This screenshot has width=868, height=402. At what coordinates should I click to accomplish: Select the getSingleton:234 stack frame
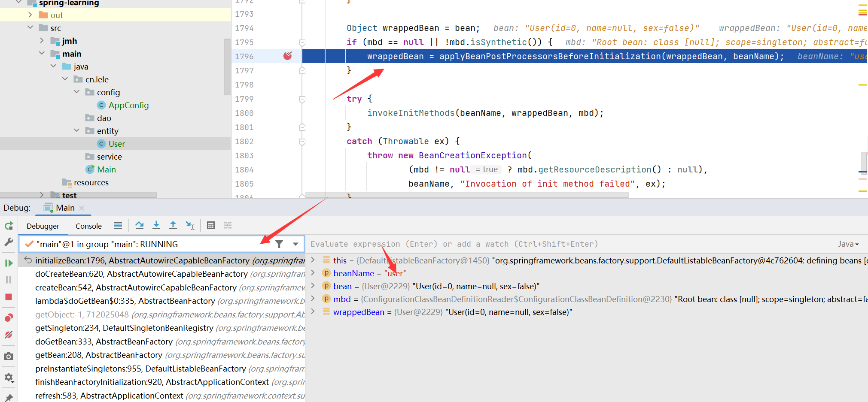pyautogui.click(x=161, y=328)
